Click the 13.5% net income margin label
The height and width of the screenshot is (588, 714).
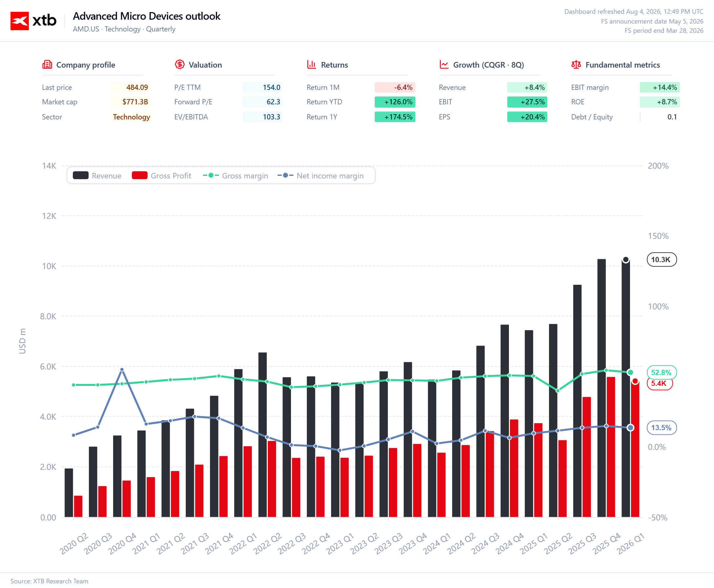pyautogui.click(x=661, y=428)
